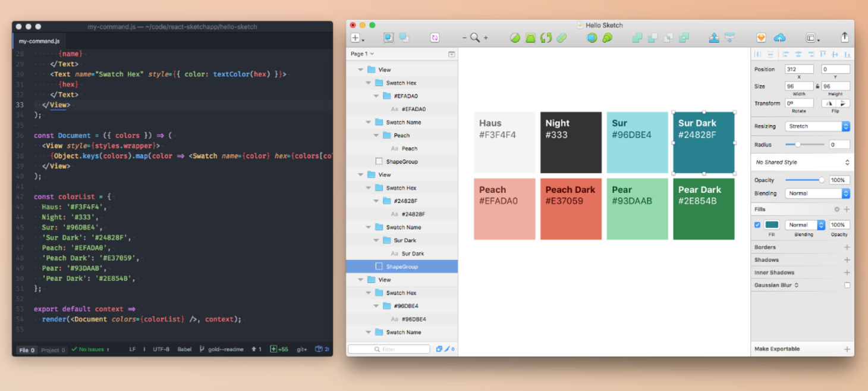Add a new Shadow with plus
Viewport: 868px width, 391px height.
[847, 259]
